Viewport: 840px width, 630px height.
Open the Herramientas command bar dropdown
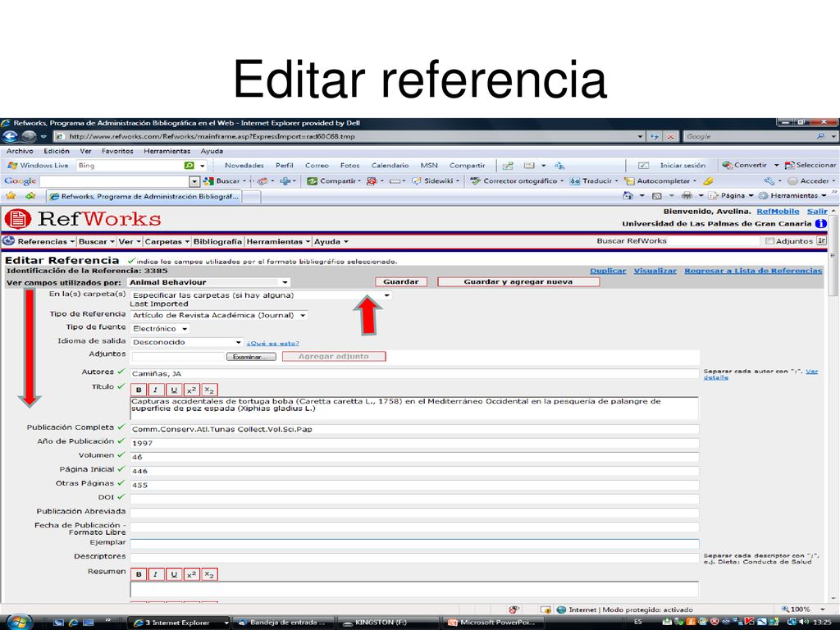793,195
